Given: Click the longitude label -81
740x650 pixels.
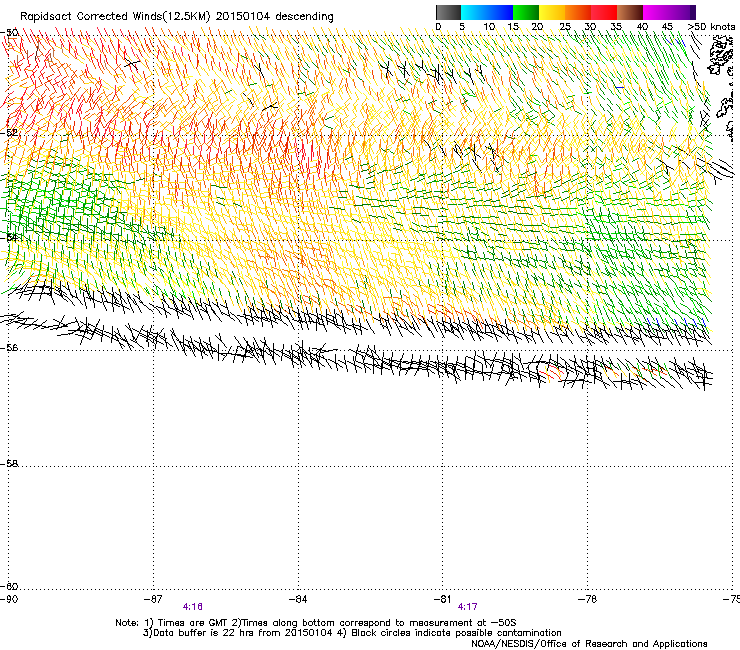Looking at the screenshot, I should [442, 599].
